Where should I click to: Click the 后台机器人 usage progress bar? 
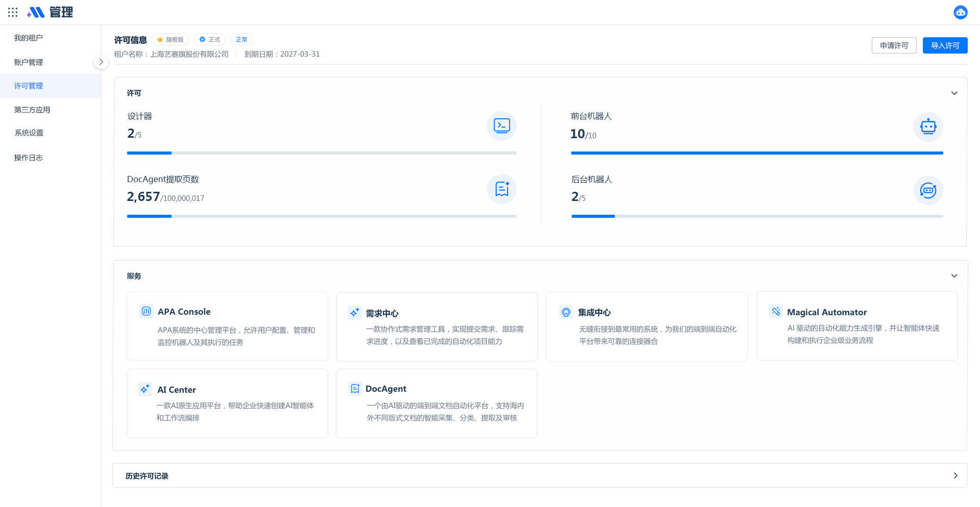pyautogui.click(x=757, y=216)
